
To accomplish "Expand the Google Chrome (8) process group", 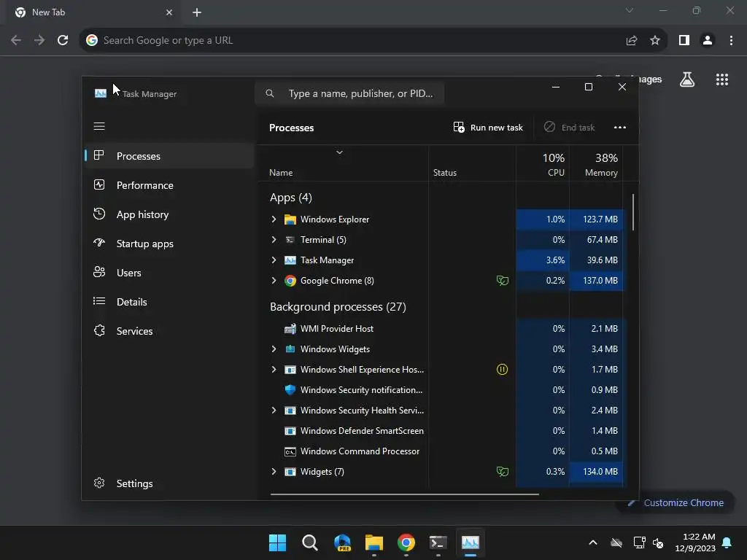I will click(274, 281).
